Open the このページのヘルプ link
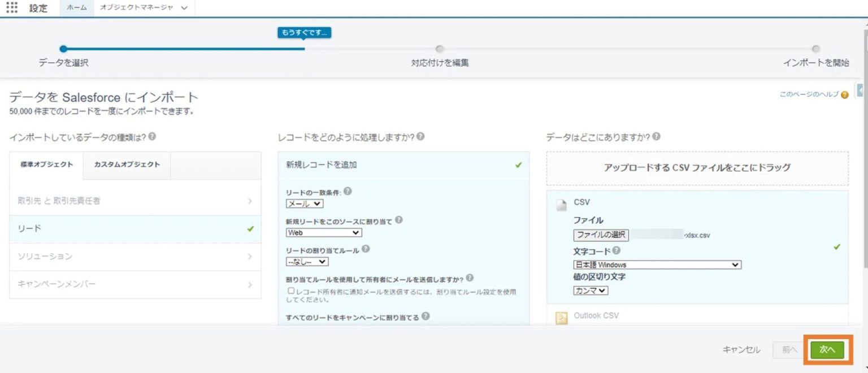 point(809,94)
